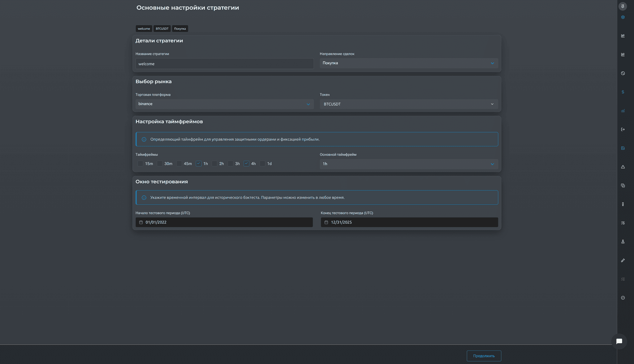The height and width of the screenshot is (364, 634).
Task: Open the warning triangle sidebar icon
Action: (x=623, y=167)
